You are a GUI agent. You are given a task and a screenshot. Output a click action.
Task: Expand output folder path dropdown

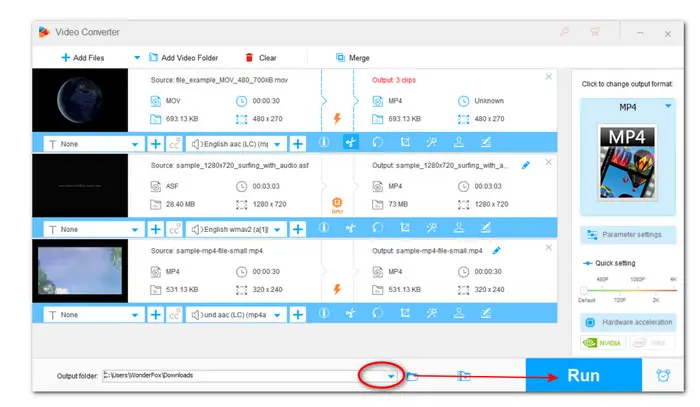[x=391, y=376]
